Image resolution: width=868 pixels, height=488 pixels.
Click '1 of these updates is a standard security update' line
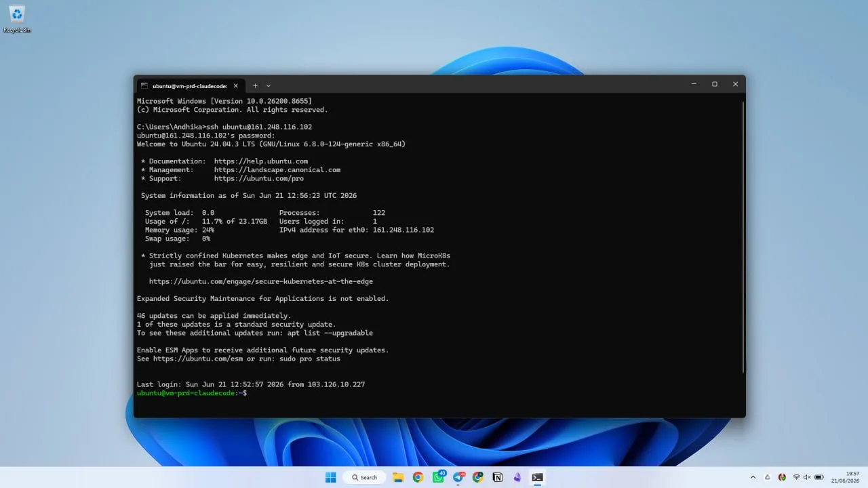pyautogui.click(x=237, y=325)
